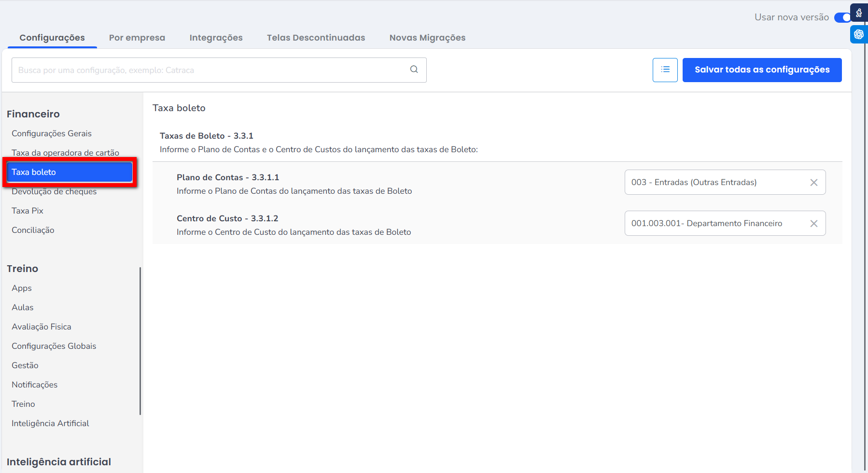Open the list view icon button

click(x=665, y=70)
